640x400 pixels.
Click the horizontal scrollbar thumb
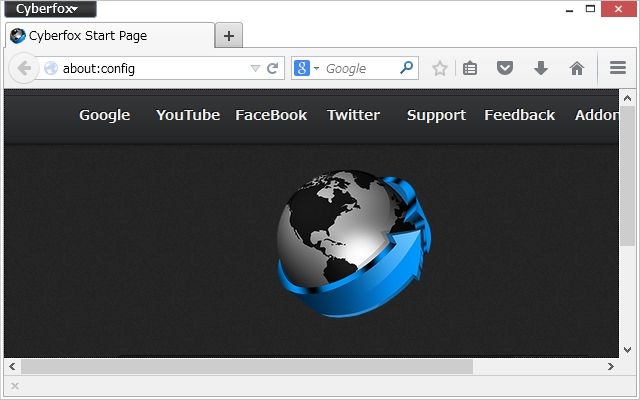tap(247, 367)
